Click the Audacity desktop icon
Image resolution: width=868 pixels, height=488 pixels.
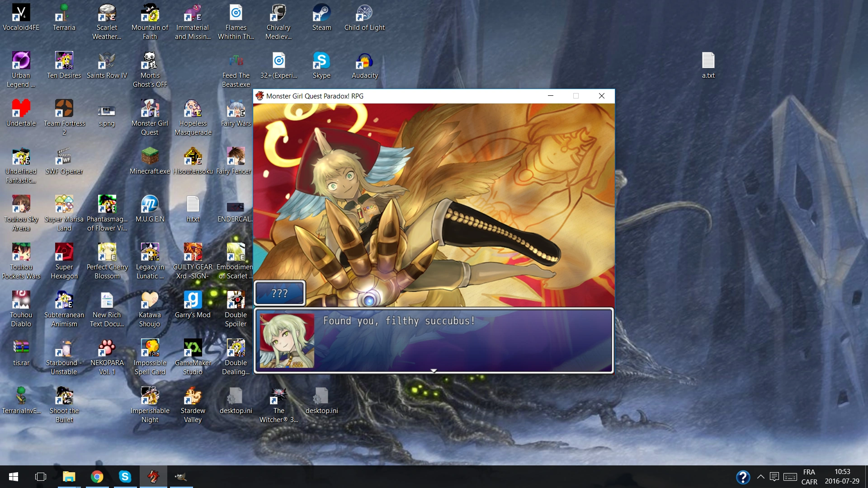coord(364,61)
